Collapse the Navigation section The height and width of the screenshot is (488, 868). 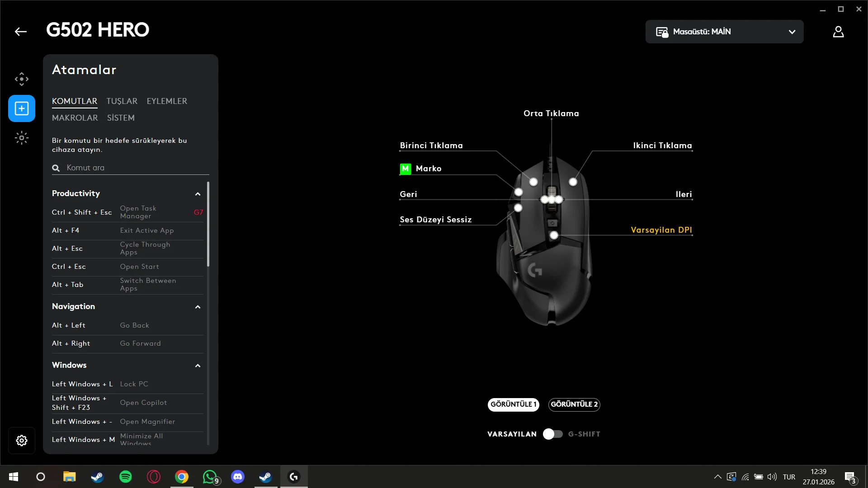coord(198,307)
